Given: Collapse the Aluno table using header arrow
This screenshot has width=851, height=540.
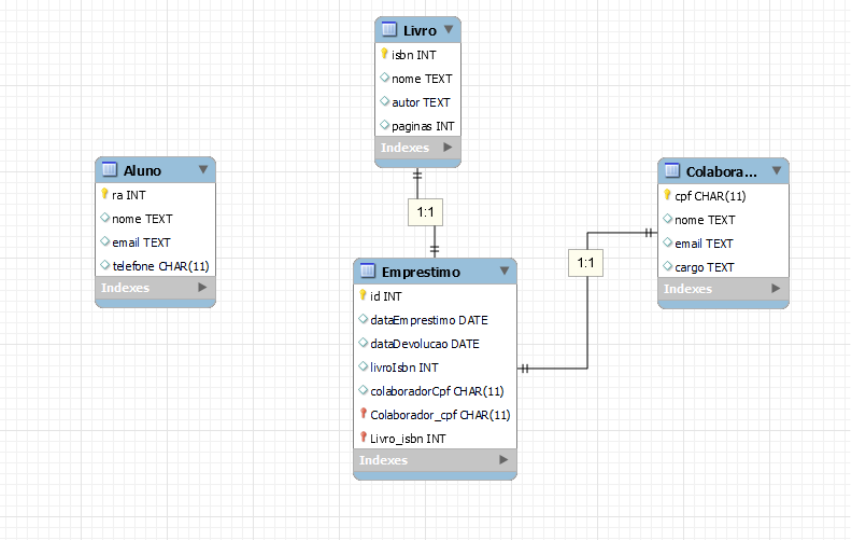Looking at the screenshot, I should [x=203, y=170].
